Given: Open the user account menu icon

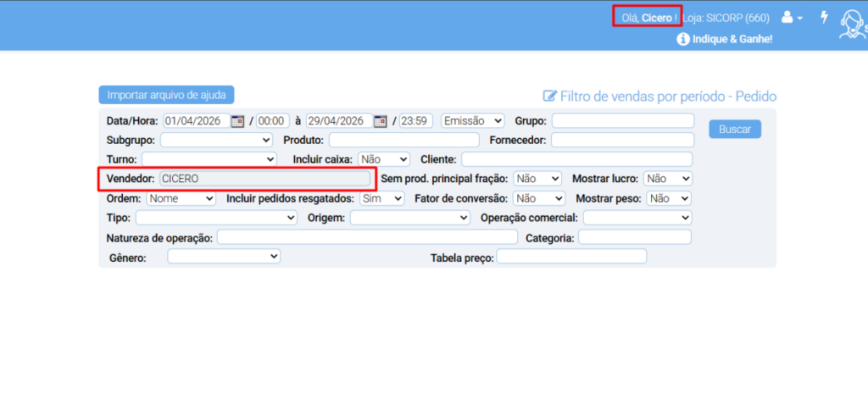Looking at the screenshot, I should point(792,18).
